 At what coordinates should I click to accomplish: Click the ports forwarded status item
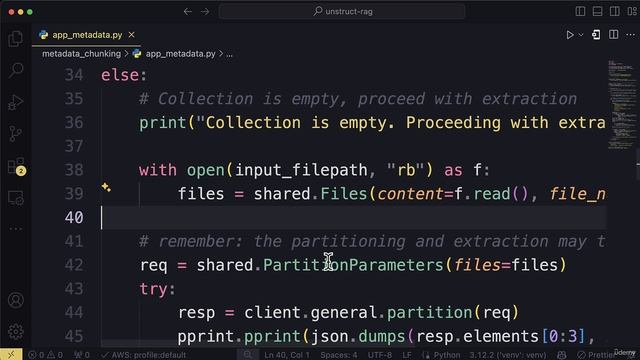(x=82, y=355)
